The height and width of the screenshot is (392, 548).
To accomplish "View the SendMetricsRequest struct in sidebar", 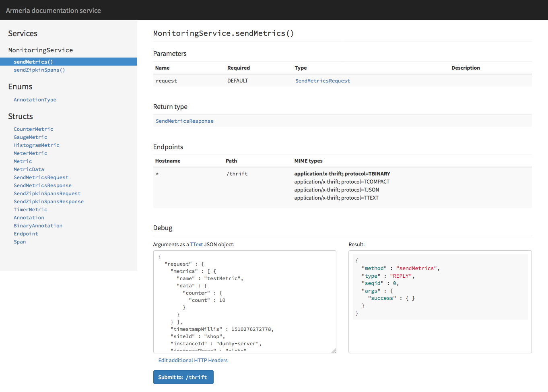I will [41, 177].
